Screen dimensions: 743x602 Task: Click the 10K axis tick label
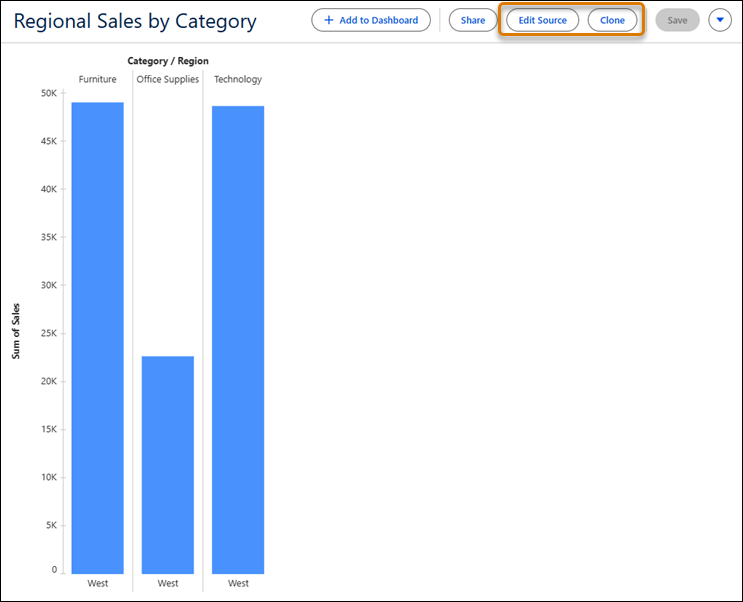pyautogui.click(x=49, y=477)
